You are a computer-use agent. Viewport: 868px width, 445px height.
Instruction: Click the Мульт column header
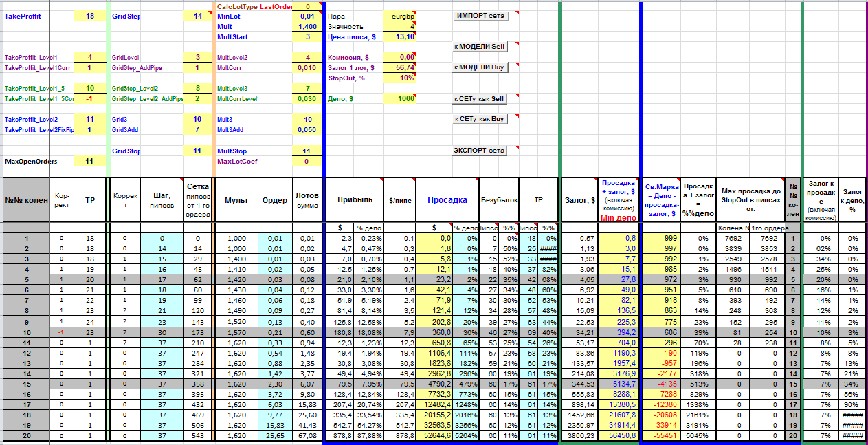(237, 199)
